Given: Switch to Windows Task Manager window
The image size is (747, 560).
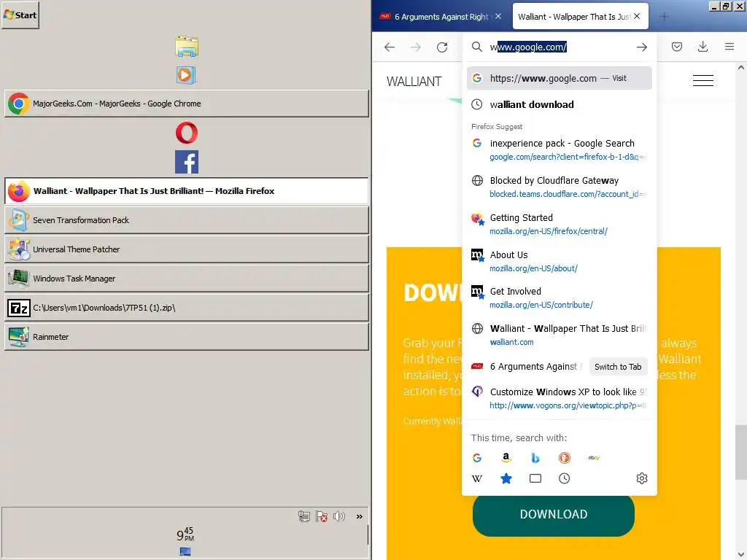Looking at the screenshot, I should click(x=186, y=278).
